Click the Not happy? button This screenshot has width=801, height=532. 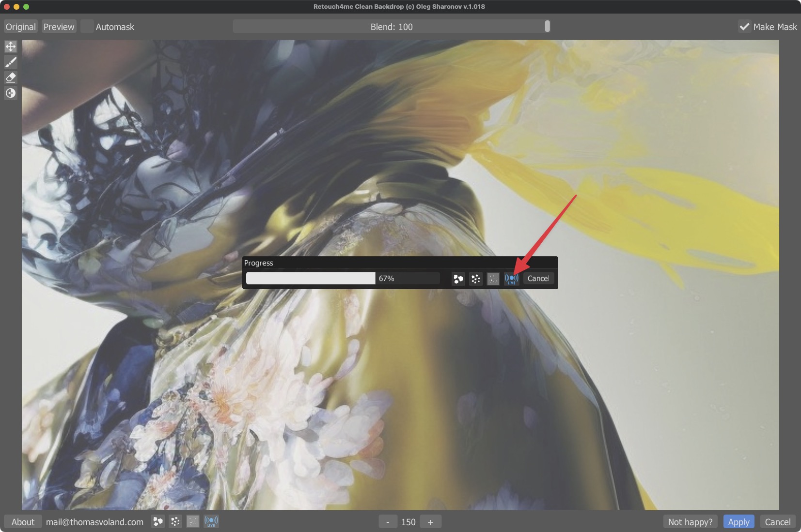point(690,522)
